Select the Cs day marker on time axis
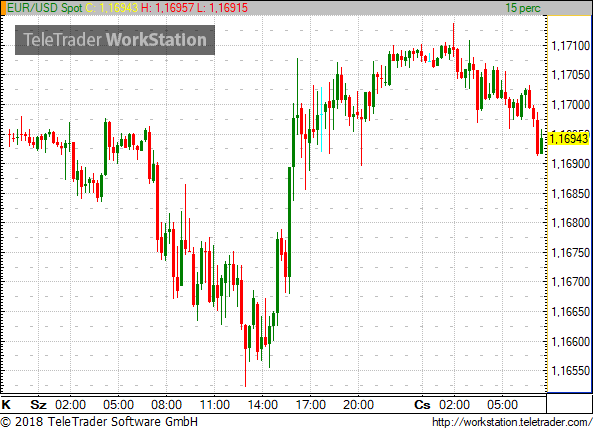The width and height of the screenshot is (593, 431). tap(422, 405)
